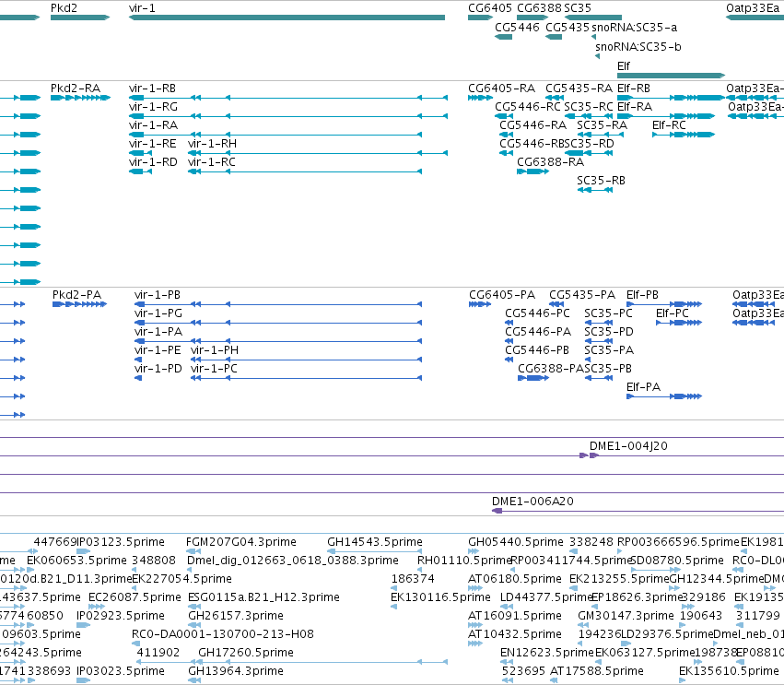
Task: Click the CG6405-PA protein label
Action: coord(502,295)
